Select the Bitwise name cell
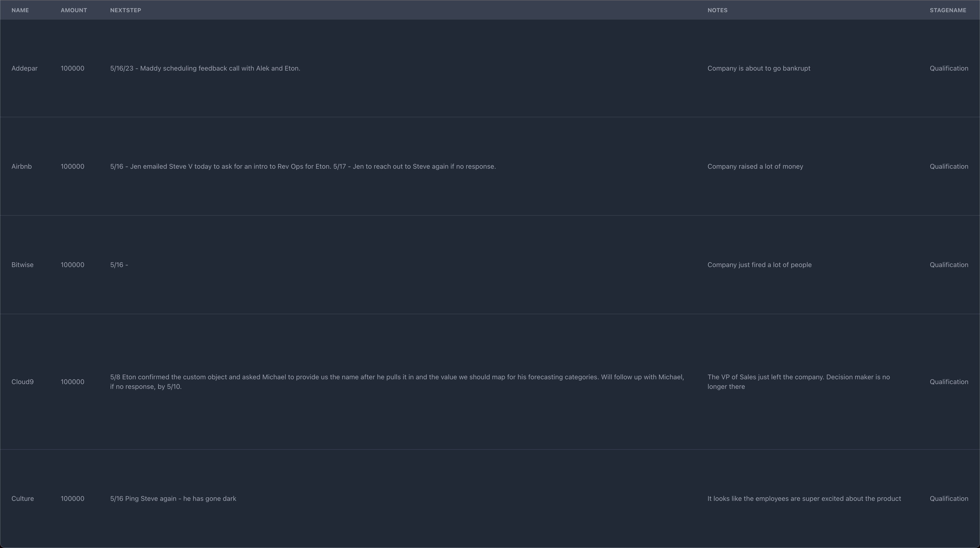 tap(22, 265)
